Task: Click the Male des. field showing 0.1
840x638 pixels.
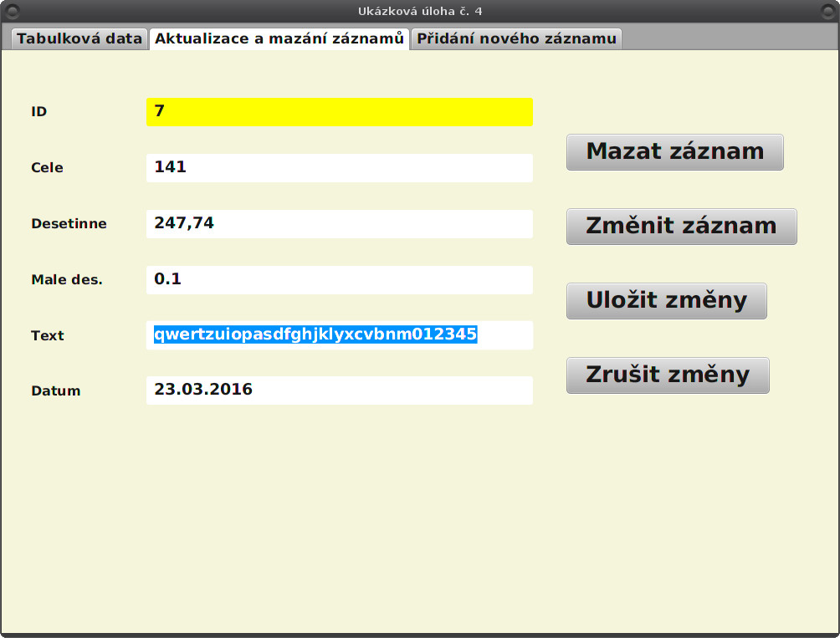Action: click(340, 280)
